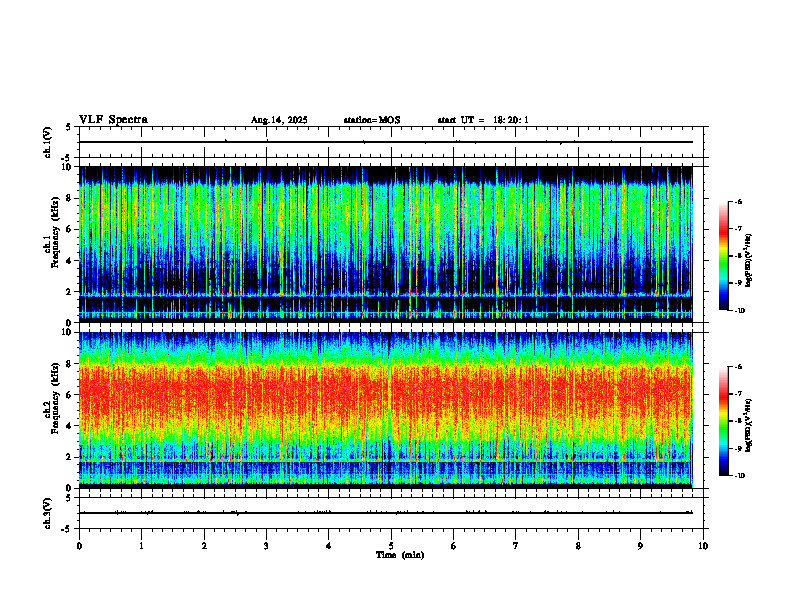Click inside the ch.2 spectrogram plot
The image size is (792, 612).
(x=386, y=410)
